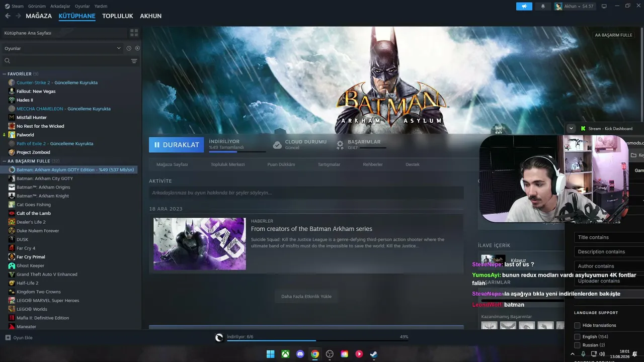
Task: Select Fallout: New Vegas in library
Action: (36, 92)
